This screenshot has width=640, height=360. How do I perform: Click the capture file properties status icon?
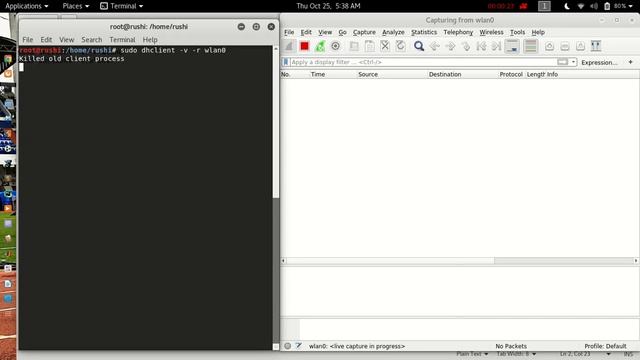point(299,346)
